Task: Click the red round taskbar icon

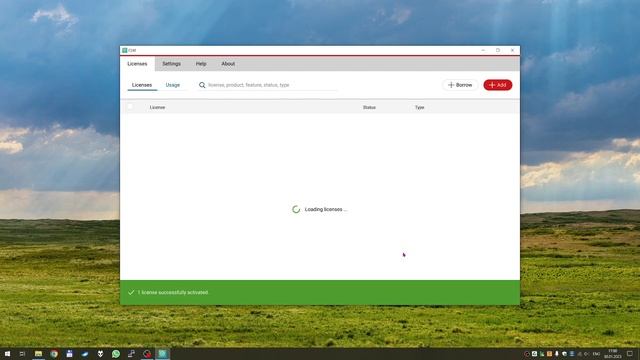Action: pyautogui.click(x=147, y=354)
